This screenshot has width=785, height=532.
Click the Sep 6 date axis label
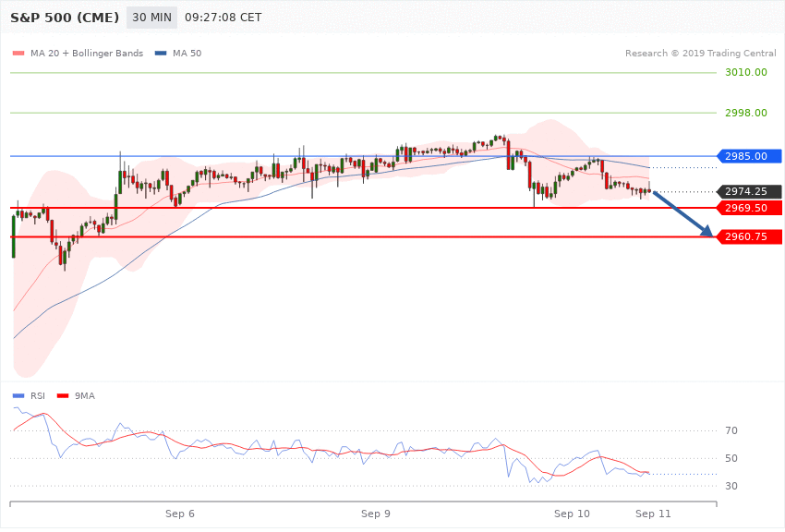point(180,514)
